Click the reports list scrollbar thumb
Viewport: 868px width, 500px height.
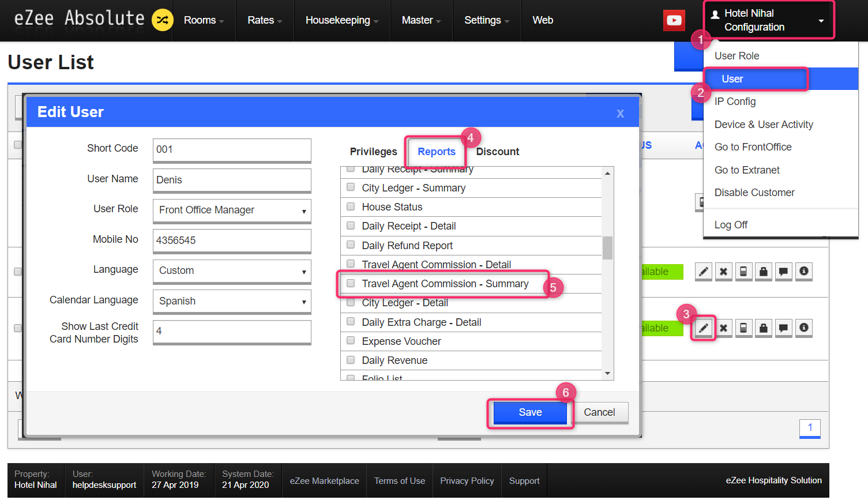click(x=607, y=248)
